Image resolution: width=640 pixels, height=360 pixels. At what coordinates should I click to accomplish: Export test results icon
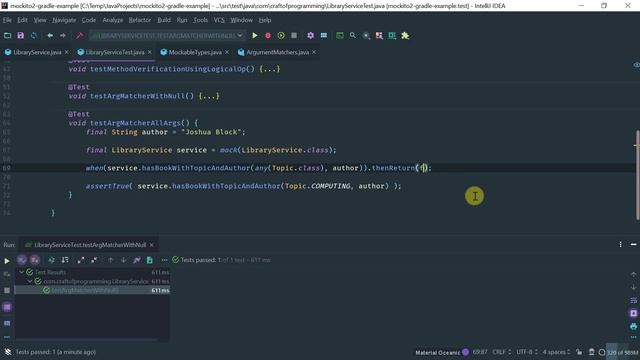pos(150,260)
